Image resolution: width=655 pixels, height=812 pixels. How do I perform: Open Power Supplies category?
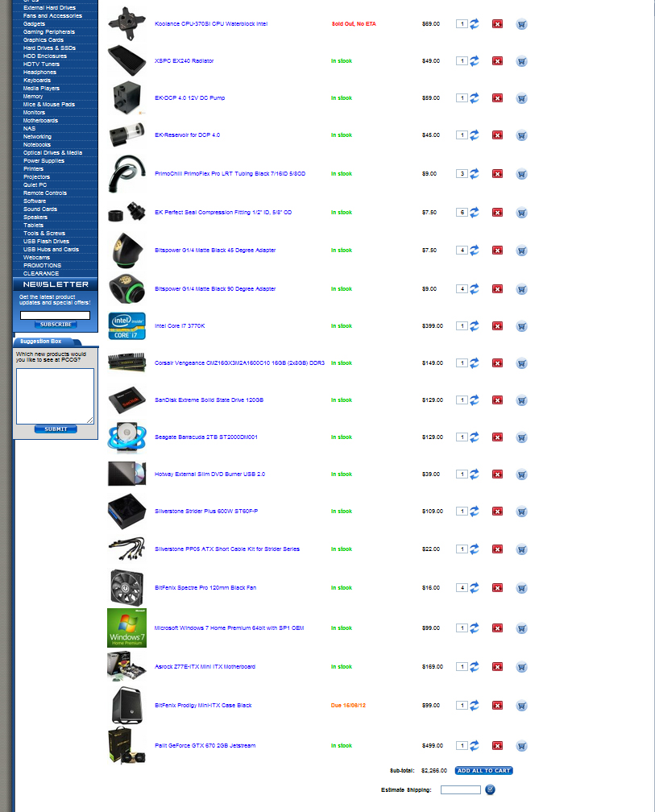44,161
